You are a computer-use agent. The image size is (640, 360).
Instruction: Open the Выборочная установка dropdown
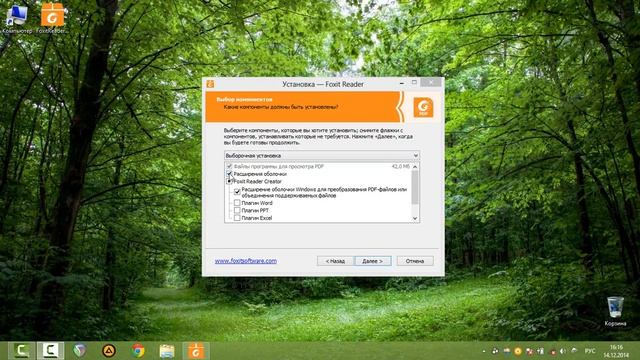point(322,156)
